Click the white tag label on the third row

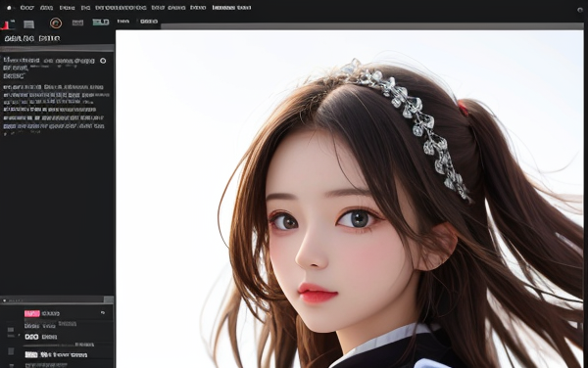pos(31,354)
